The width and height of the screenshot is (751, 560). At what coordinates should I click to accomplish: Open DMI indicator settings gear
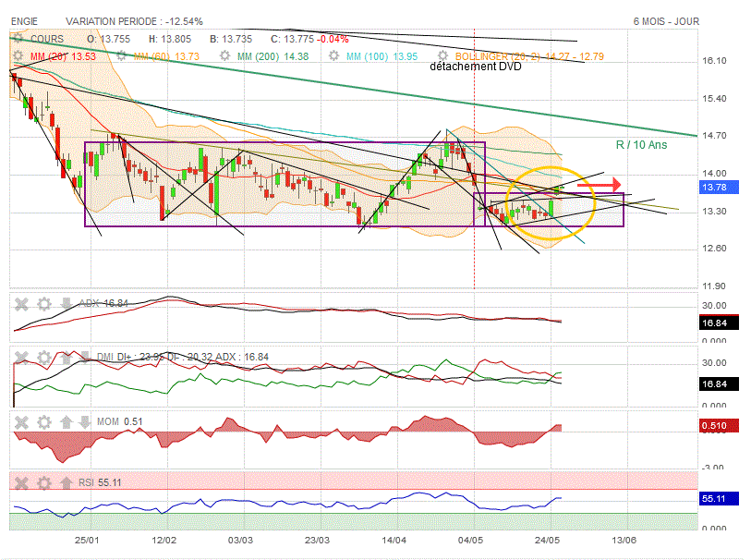point(43,357)
